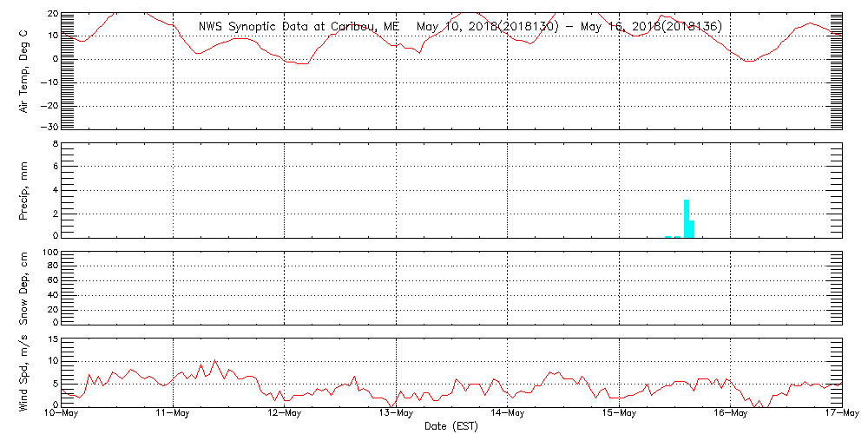Click the "8" tick on Precip axis

[x=55, y=146]
